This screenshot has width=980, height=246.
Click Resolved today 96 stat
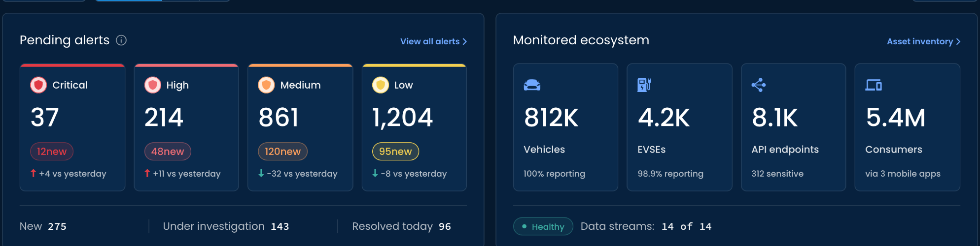tap(401, 226)
